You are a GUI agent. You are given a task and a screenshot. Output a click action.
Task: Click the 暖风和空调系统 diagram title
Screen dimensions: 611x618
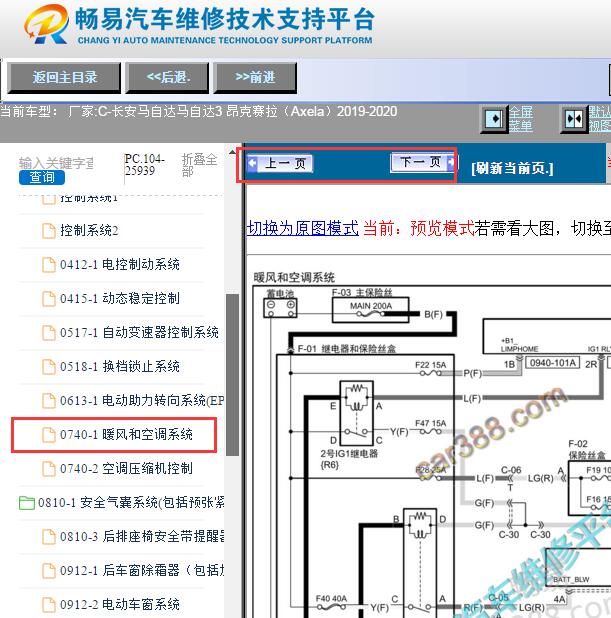coord(294,277)
